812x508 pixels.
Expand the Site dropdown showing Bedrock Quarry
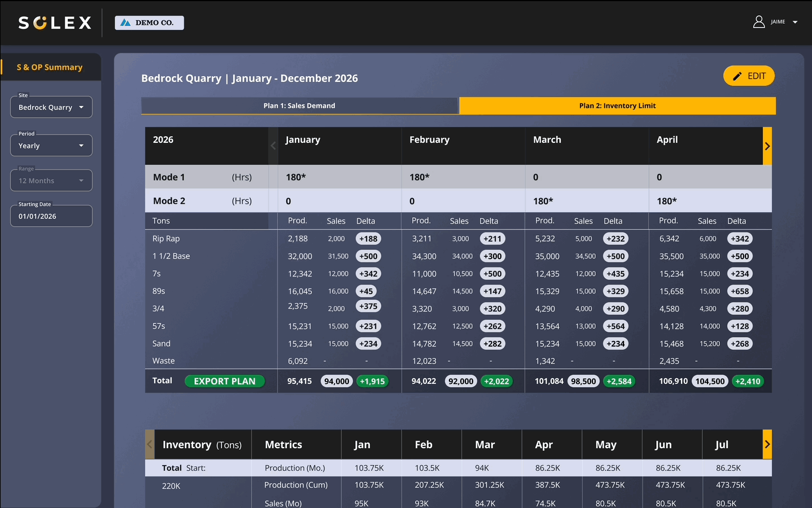click(51, 107)
